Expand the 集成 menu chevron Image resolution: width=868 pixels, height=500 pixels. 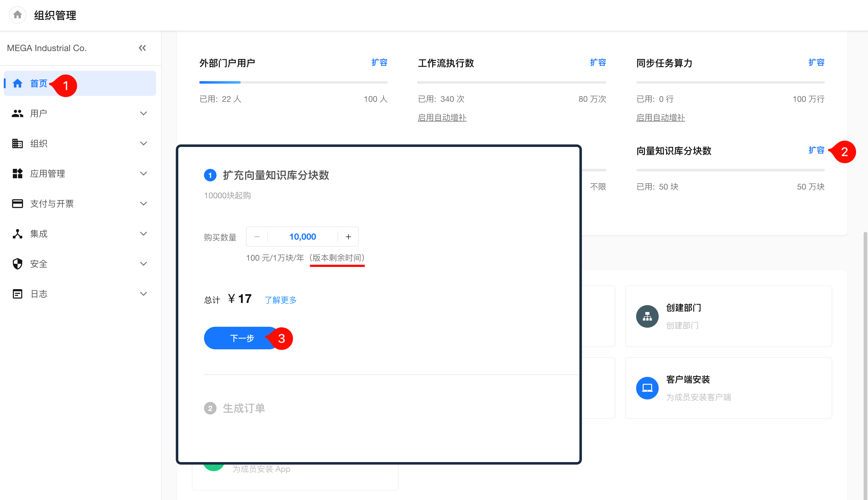click(144, 234)
